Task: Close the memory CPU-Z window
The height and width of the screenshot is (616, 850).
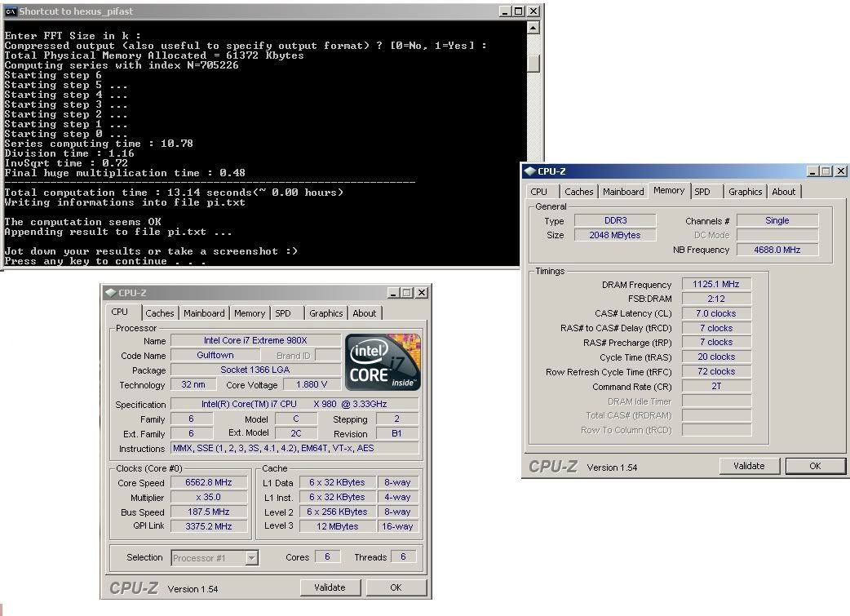Action: (x=840, y=171)
